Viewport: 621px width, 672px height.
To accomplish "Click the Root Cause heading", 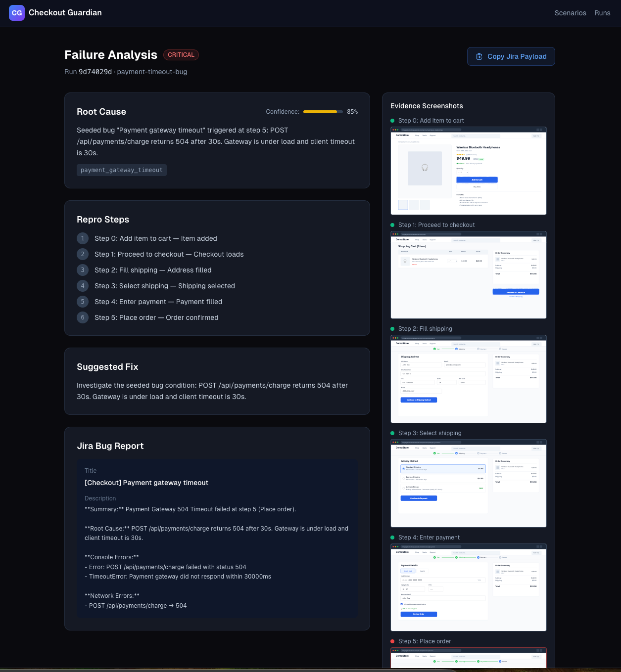I will point(101,112).
